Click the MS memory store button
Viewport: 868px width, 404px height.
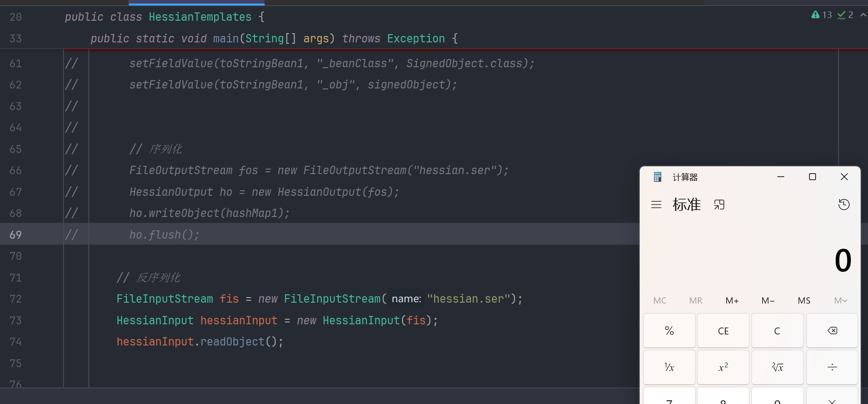click(x=804, y=301)
